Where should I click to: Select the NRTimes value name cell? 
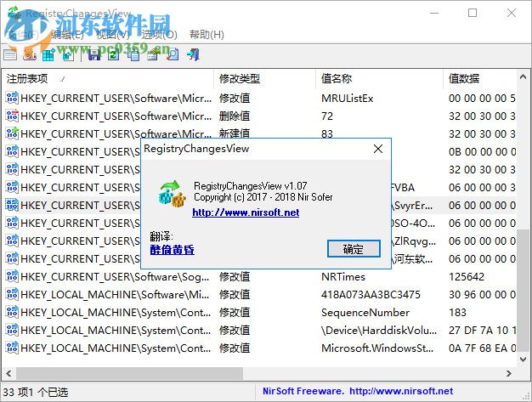(343, 276)
